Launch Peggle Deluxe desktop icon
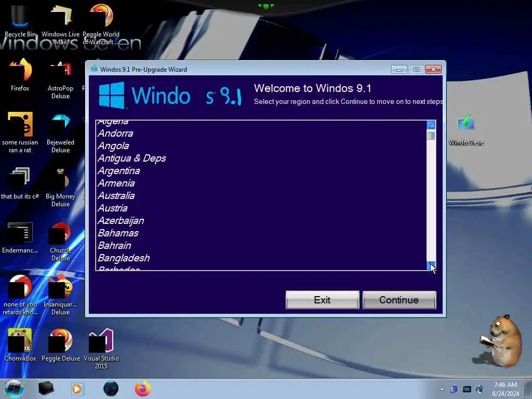The height and width of the screenshot is (399, 532). (x=61, y=345)
